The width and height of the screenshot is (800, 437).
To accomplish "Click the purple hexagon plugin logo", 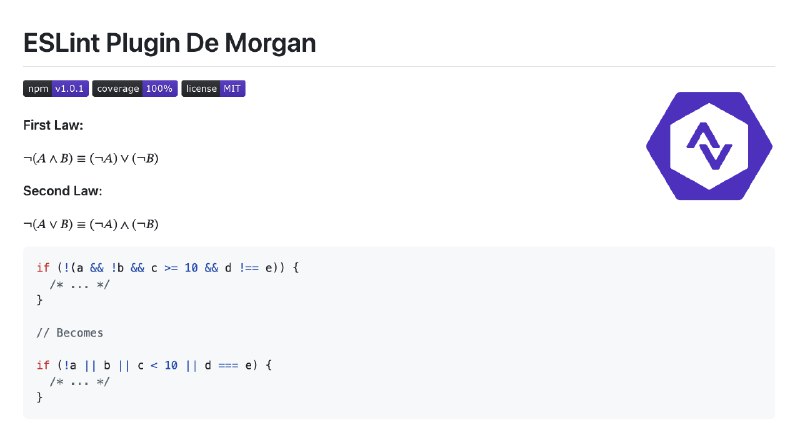I will (x=709, y=146).
